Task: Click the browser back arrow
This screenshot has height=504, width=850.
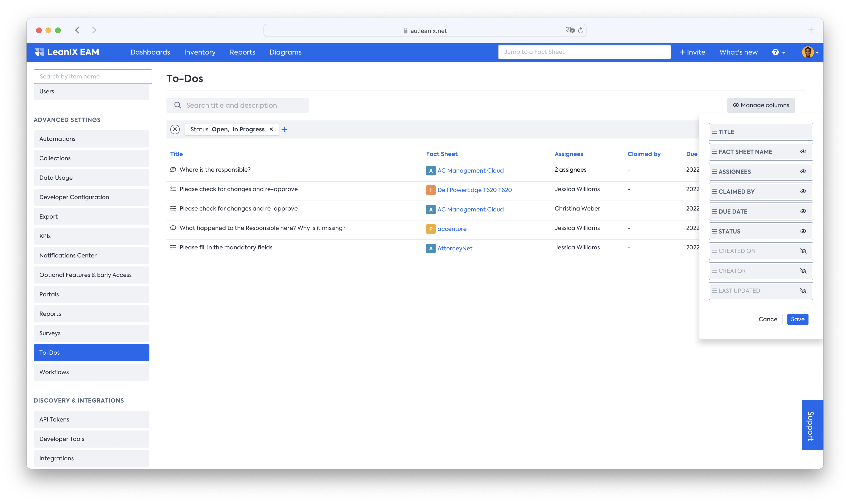Action: tap(78, 30)
